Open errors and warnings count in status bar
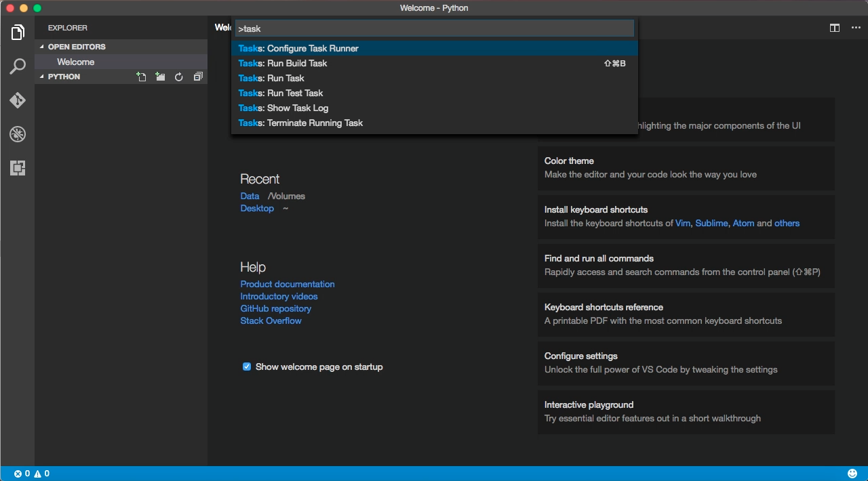The width and height of the screenshot is (868, 481). [x=32, y=474]
